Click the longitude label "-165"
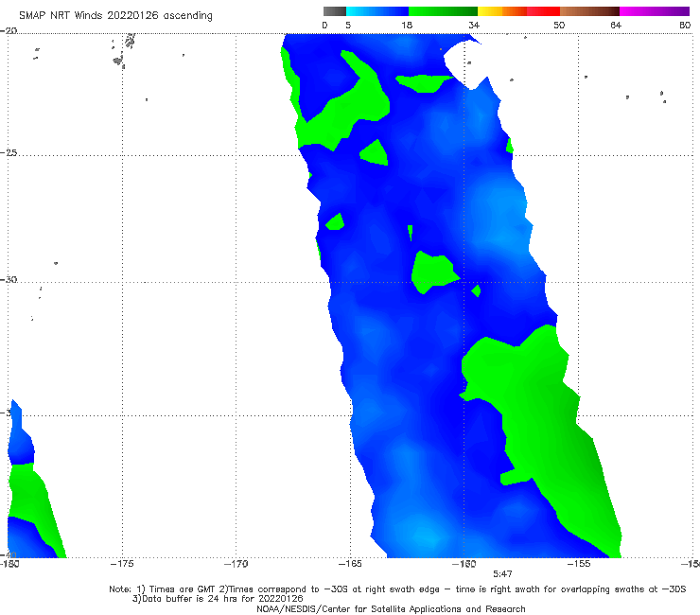The width and height of the screenshot is (700, 615). [350, 564]
